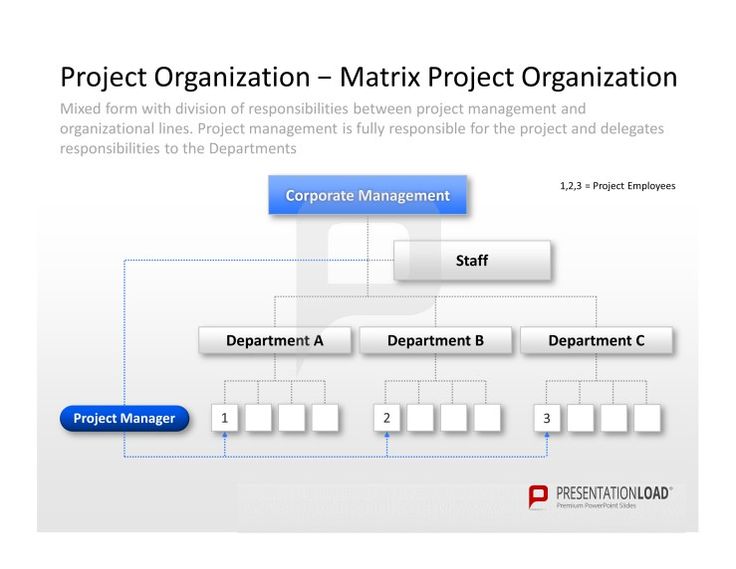
Task: Click the '1,2,3 = Project Employees' legend
Action: click(x=618, y=186)
